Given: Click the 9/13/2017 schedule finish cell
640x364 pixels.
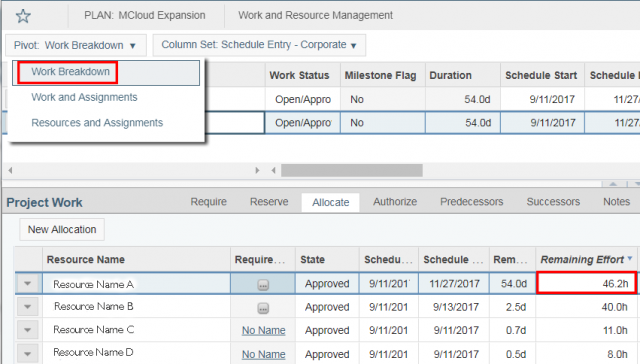Looking at the screenshot, I should 454,307.
